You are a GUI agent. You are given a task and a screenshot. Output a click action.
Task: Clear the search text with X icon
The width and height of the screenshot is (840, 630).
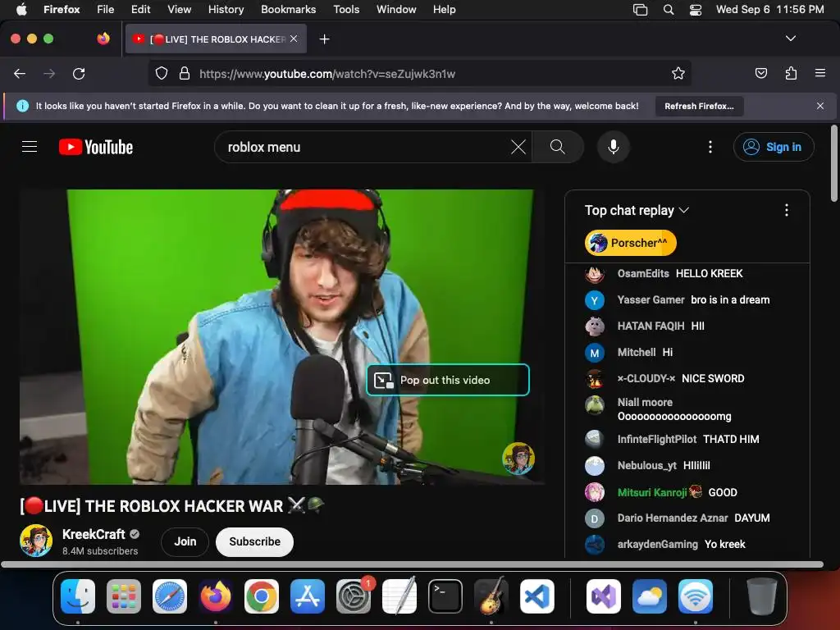click(518, 147)
